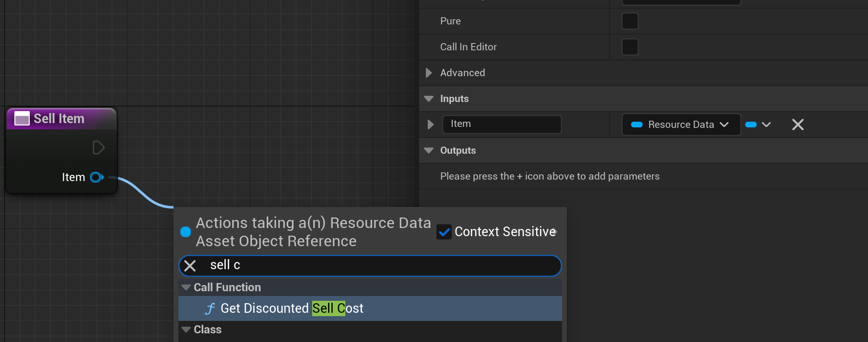
Task: Enable the Pure checkbox
Action: [x=630, y=21]
